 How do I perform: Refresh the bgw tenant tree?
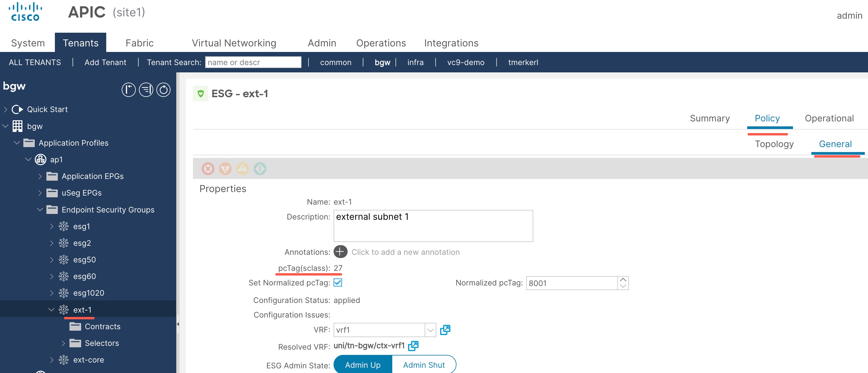click(x=163, y=90)
